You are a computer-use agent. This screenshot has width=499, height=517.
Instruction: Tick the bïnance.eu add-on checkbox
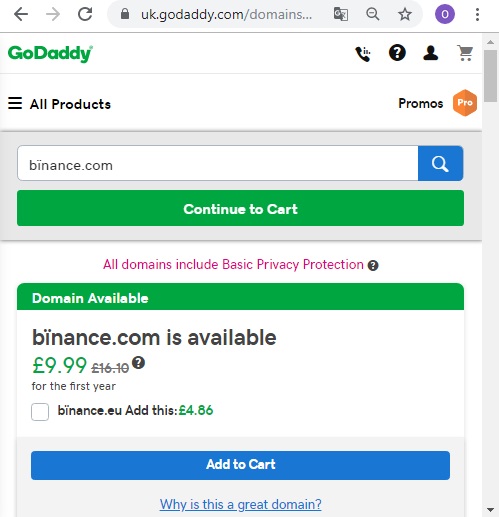40,412
